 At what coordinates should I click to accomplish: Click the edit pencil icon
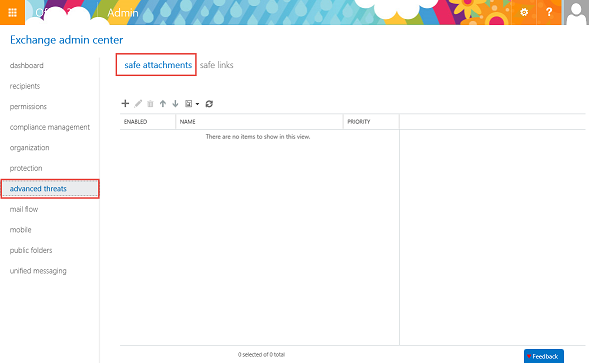pos(138,104)
